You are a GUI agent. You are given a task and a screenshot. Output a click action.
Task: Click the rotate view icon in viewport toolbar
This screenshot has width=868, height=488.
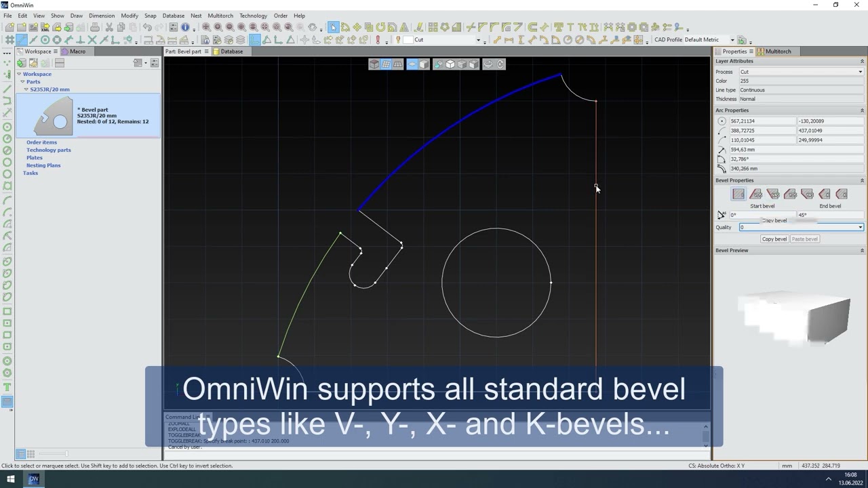(x=488, y=64)
